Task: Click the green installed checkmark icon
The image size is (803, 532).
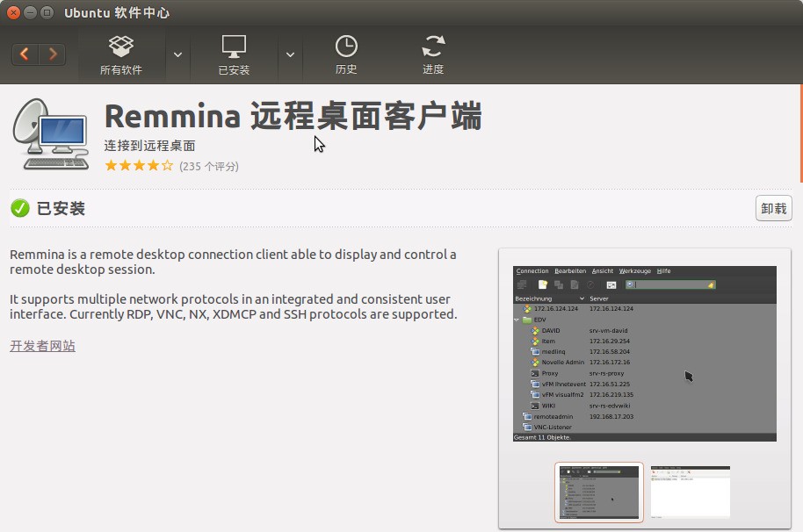Action: coord(20,208)
